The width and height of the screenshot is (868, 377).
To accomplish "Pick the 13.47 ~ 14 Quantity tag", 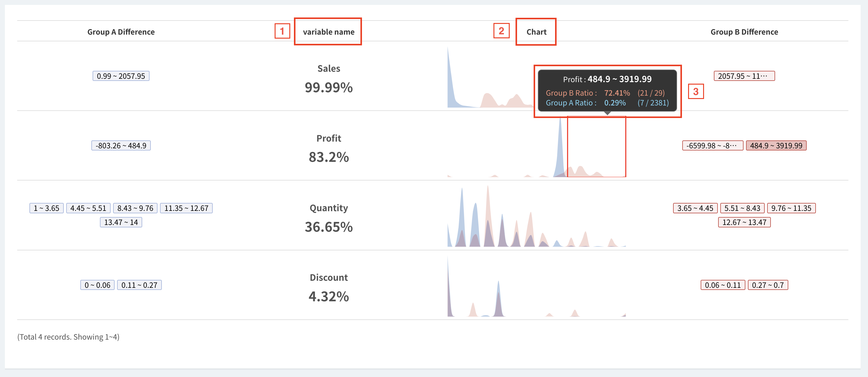I will pos(121,222).
